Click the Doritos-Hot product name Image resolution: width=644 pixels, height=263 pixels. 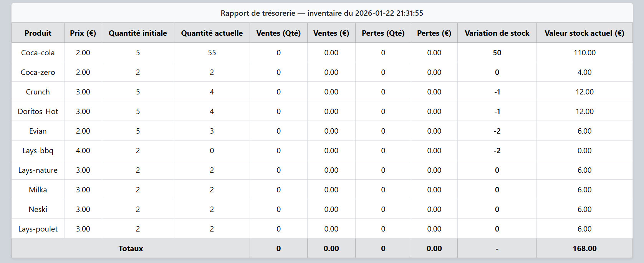click(38, 111)
